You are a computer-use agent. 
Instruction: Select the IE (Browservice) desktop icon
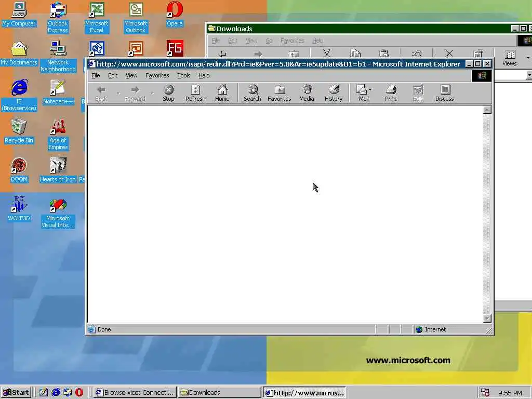(x=19, y=96)
